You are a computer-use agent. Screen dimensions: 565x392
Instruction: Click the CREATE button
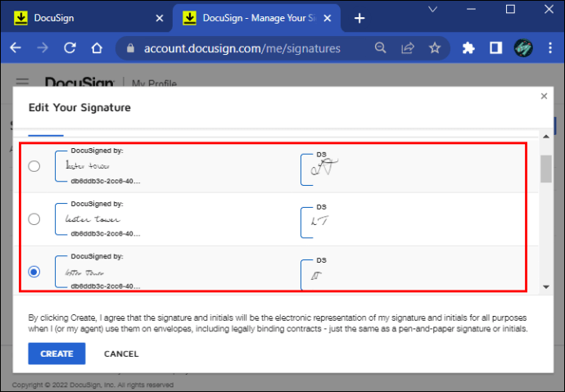(57, 354)
